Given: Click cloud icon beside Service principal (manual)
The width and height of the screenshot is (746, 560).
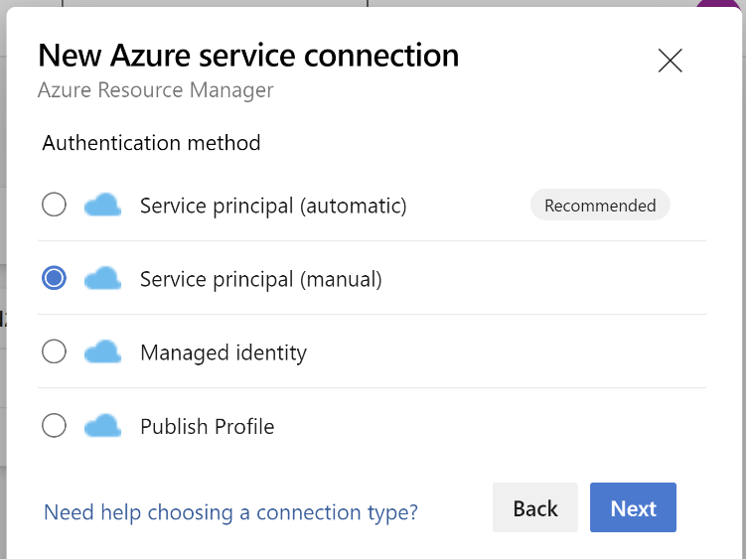Looking at the screenshot, I should (x=102, y=279).
